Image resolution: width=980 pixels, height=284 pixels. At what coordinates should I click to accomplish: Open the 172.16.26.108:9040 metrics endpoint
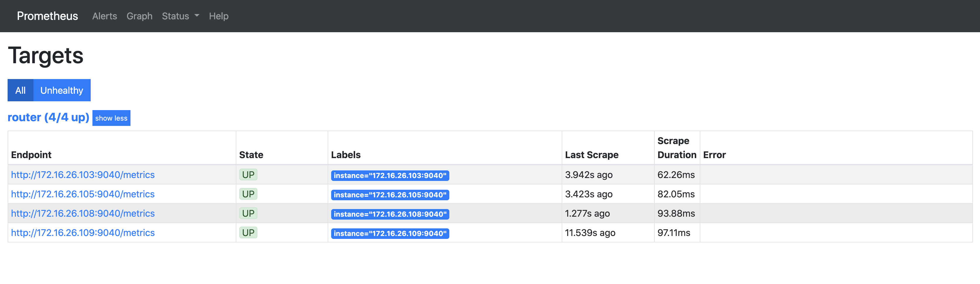(x=82, y=213)
